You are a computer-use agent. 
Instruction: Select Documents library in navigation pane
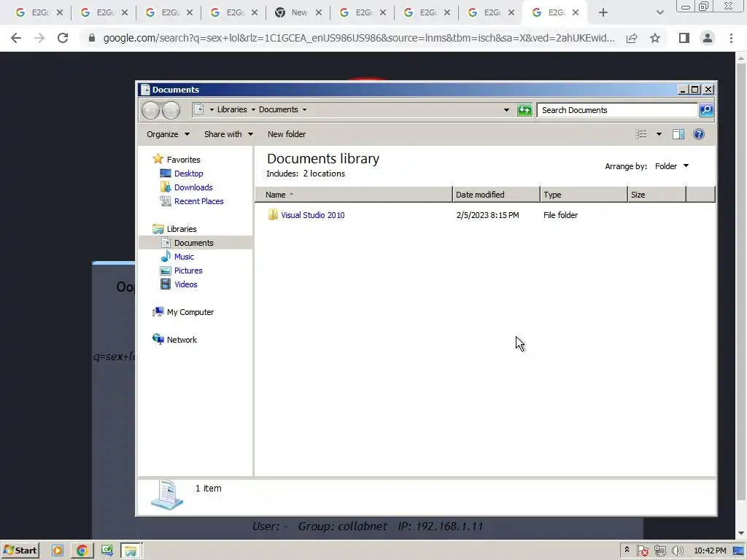(x=196, y=242)
